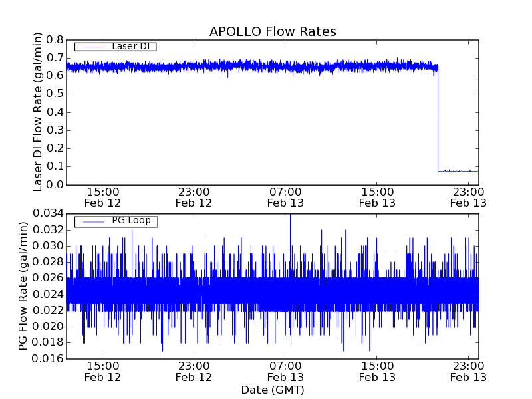Click the 0.030 tick label on PG axis

[x=48, y=246]
